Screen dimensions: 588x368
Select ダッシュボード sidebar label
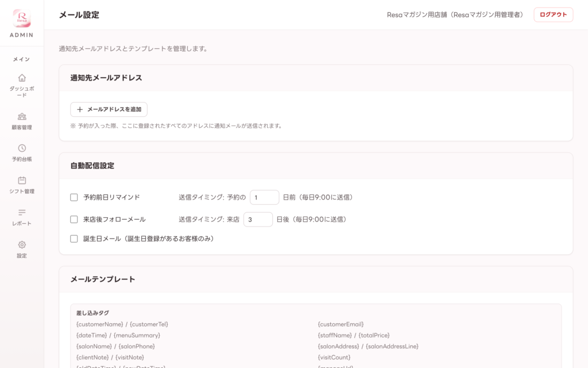pos(22,92)
